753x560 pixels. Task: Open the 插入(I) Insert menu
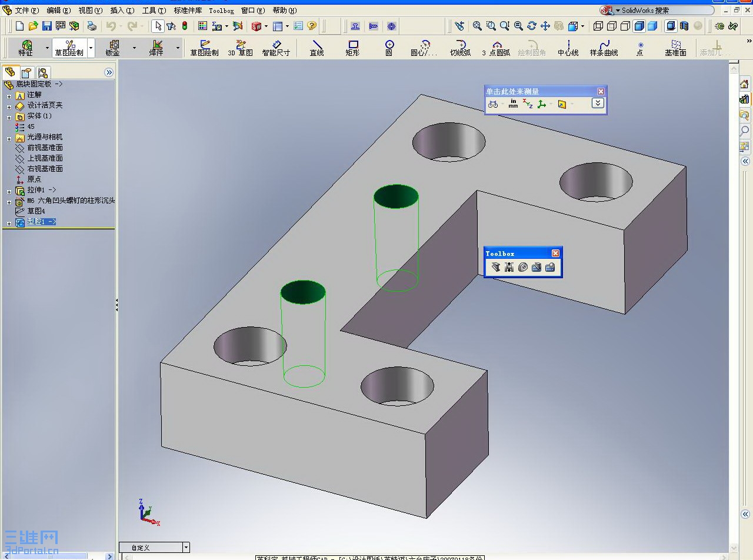click(122, 10)
